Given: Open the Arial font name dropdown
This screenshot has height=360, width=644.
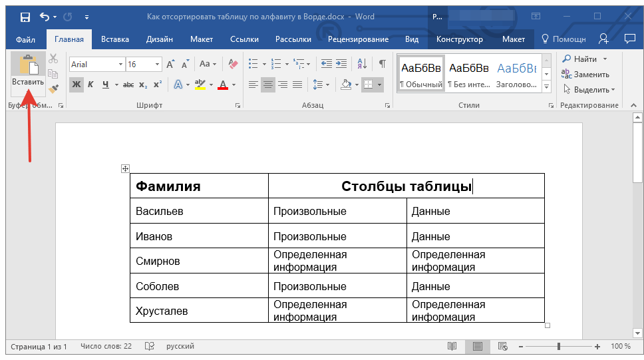Looking at the screenshot, I should pos(120,65).
